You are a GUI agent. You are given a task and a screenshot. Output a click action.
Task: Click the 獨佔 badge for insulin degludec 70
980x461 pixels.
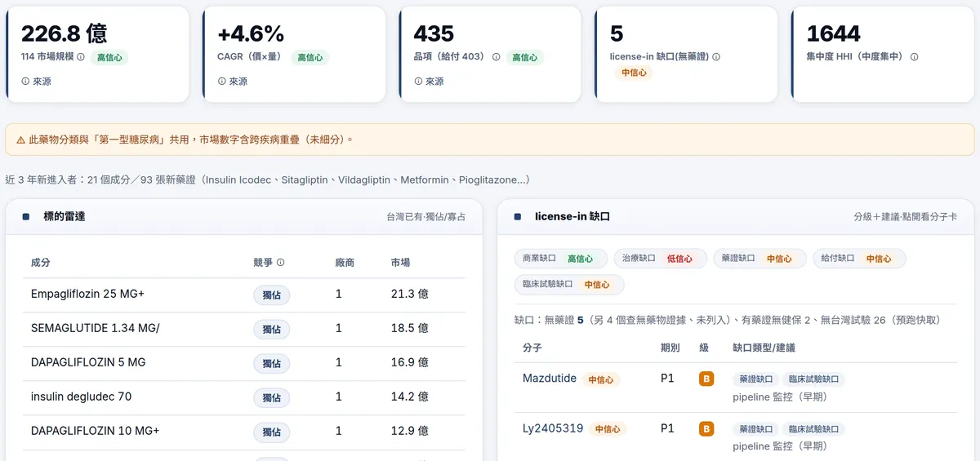point(271,397)
